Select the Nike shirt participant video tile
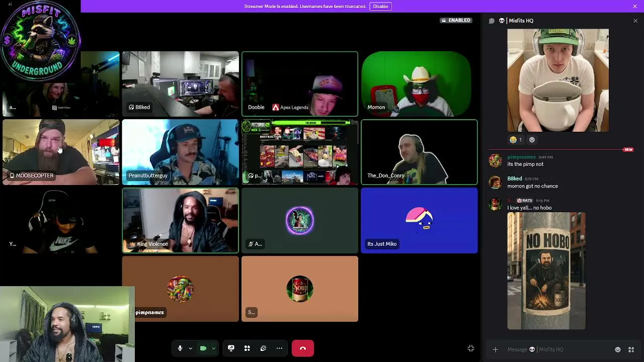Screen dimensions: 644x362 pos(61,221)
